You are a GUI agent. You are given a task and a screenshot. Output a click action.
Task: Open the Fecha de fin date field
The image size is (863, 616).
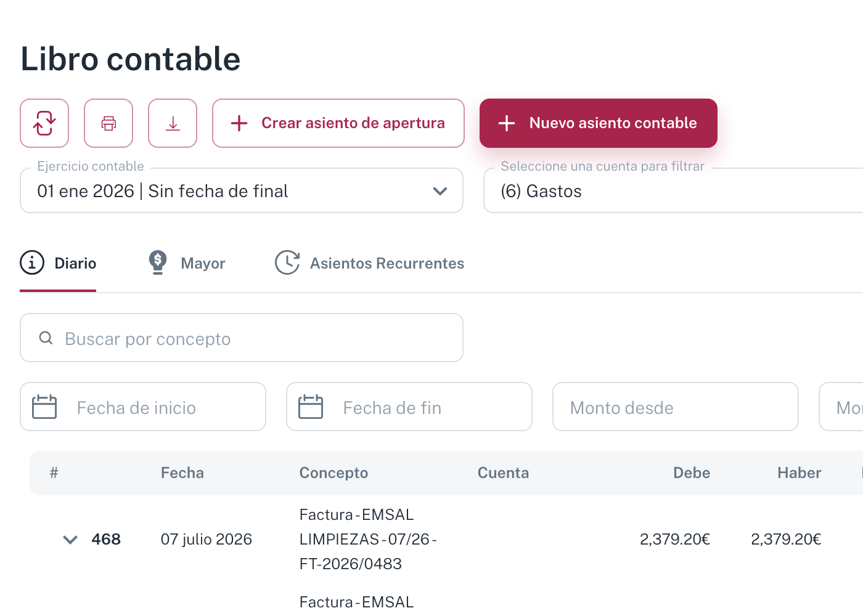pyautogui.click(x=409, y=407)
